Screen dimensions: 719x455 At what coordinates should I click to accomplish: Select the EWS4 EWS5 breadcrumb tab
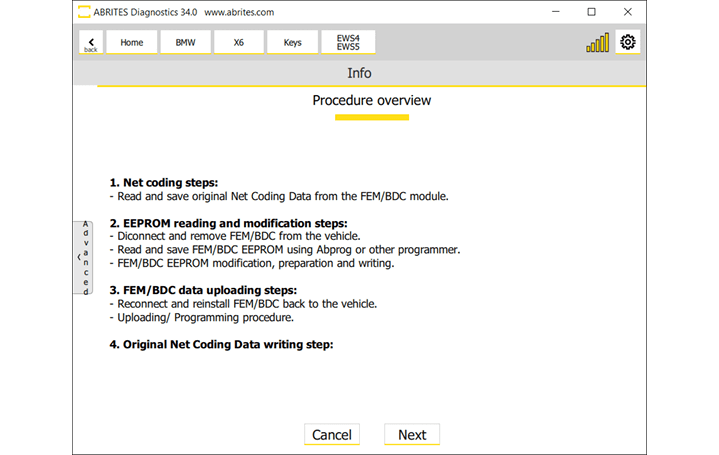coord(348,42)
